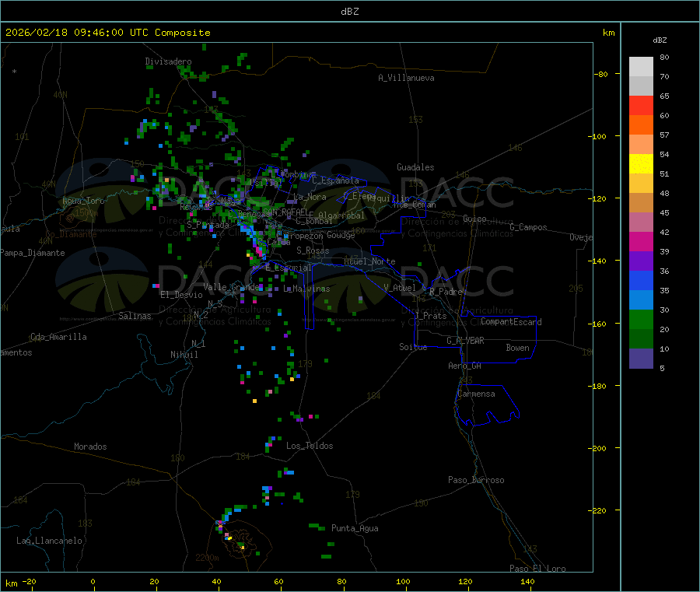Image resolution: width=700 pixels, height=592 pixels.
Task: Select the bright green 30 dBZ legend swatch
Action: 641,319
